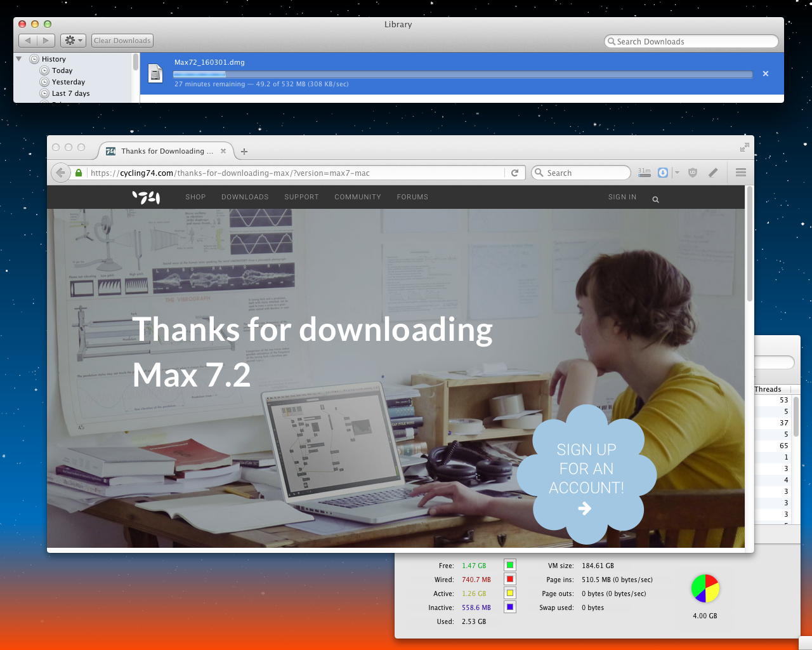The image size is (812, 650).
Task: Reload the current page
Action: (515, 173)
